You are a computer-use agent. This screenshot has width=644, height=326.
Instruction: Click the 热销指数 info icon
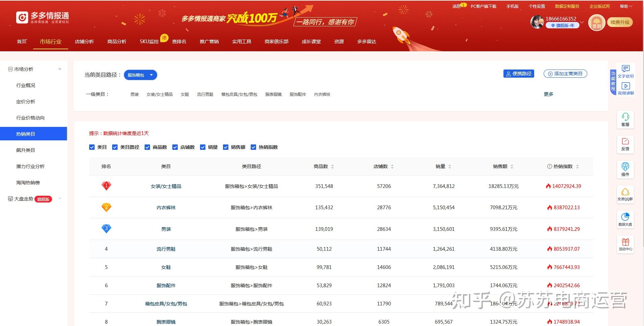point(549,166)
